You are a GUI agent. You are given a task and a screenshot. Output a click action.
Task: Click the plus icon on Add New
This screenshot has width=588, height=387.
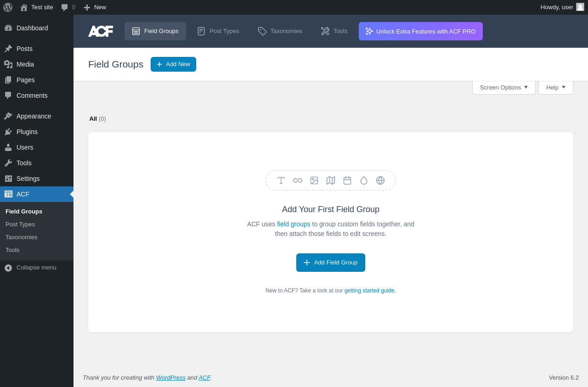coord(159,64)
